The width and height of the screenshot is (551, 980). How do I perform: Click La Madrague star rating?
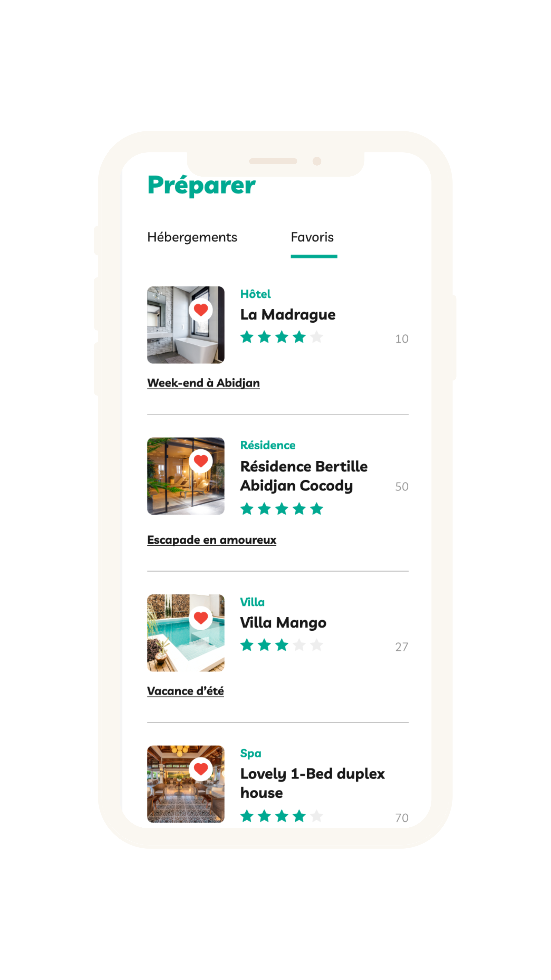[x=282, y=337]
